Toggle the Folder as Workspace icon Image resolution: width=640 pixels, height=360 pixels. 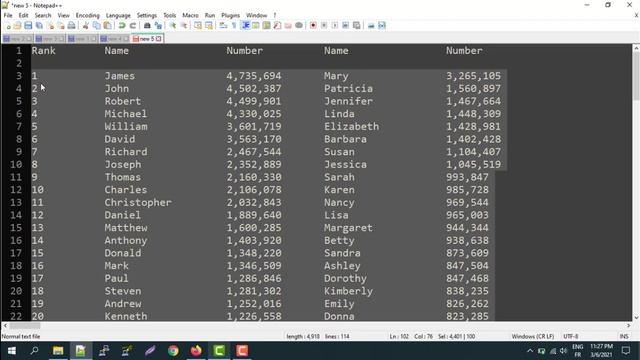click(288, 25)
